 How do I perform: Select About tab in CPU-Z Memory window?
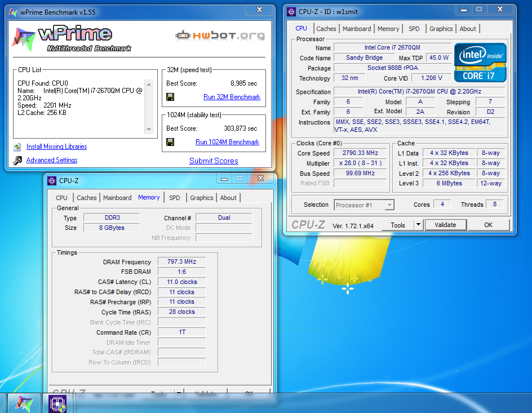[x=228, y=198]
